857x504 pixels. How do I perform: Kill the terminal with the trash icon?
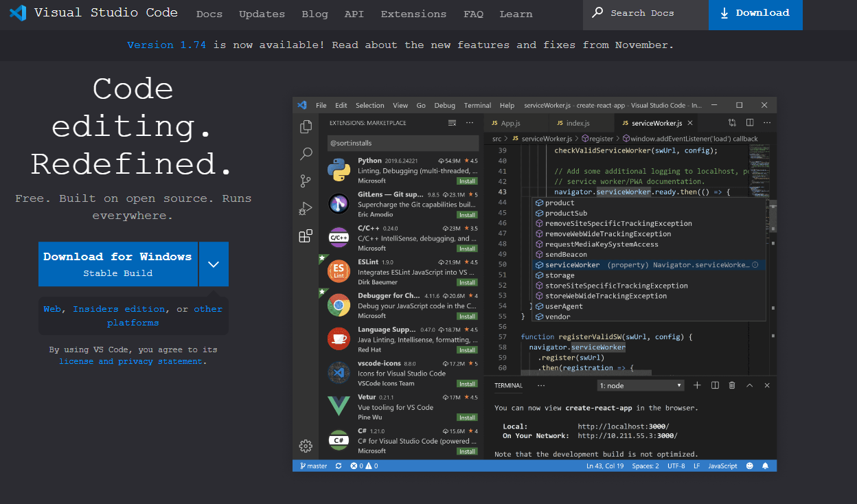pyautogui.click(x=732, y=385)
